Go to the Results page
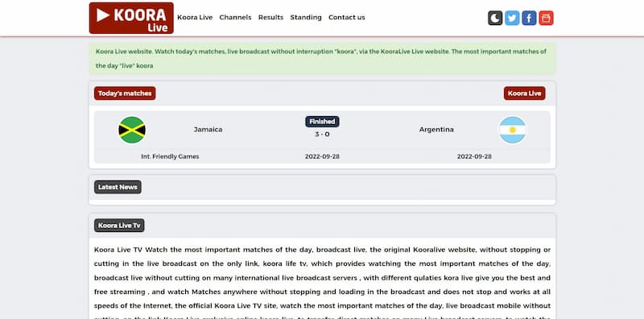The height and width of the screenshot is (319, 644). 270,17
